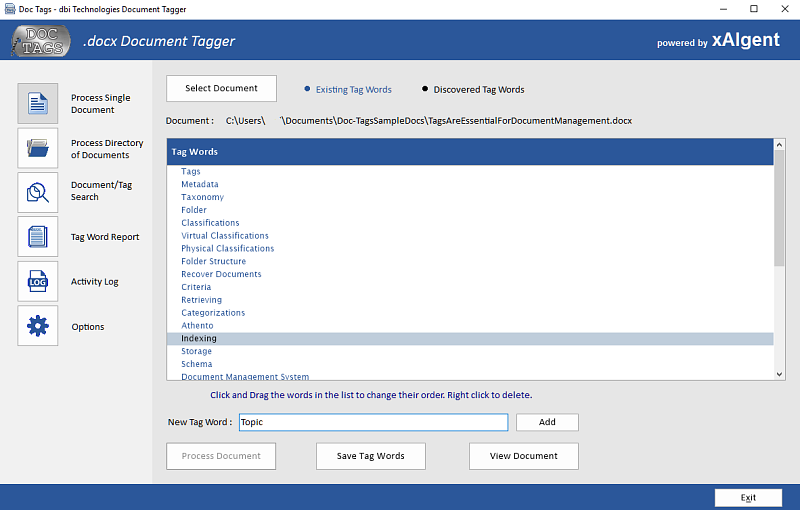
Task: Click the Add tag word button
Action: [547, 422]
